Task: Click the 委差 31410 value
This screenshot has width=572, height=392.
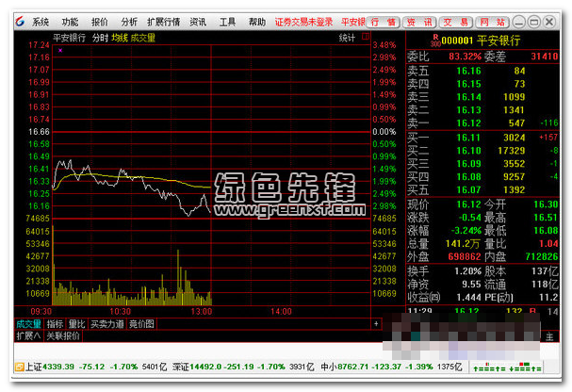Action: click(x=545, y=57)
